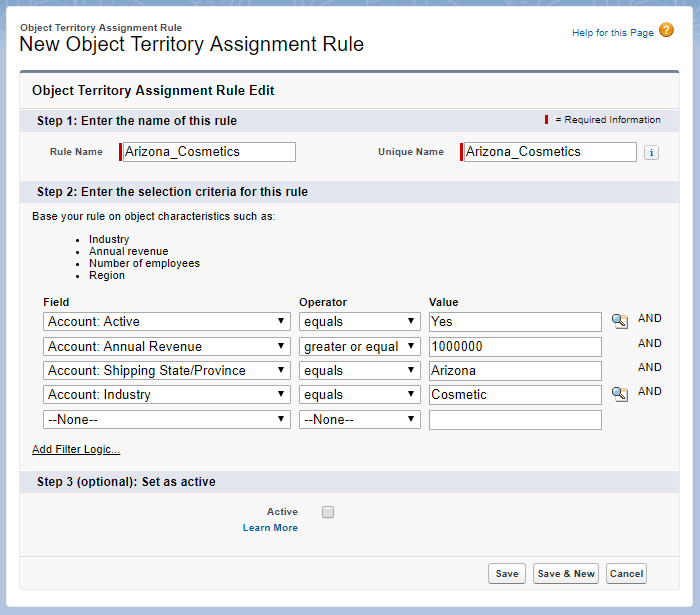This screenshot has height=615, width=700.
Task: Click the Rule Name input field
Action: pos(209,152)
